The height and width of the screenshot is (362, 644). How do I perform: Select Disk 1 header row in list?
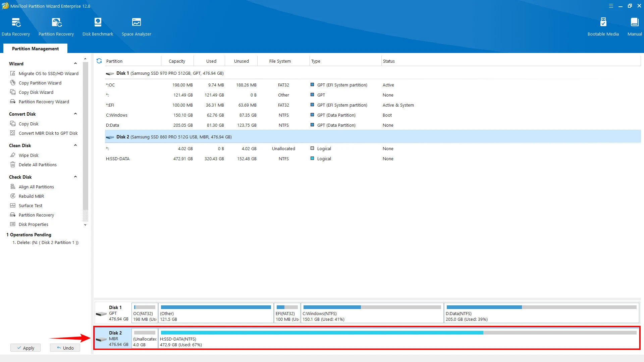[x=373, y=73]
